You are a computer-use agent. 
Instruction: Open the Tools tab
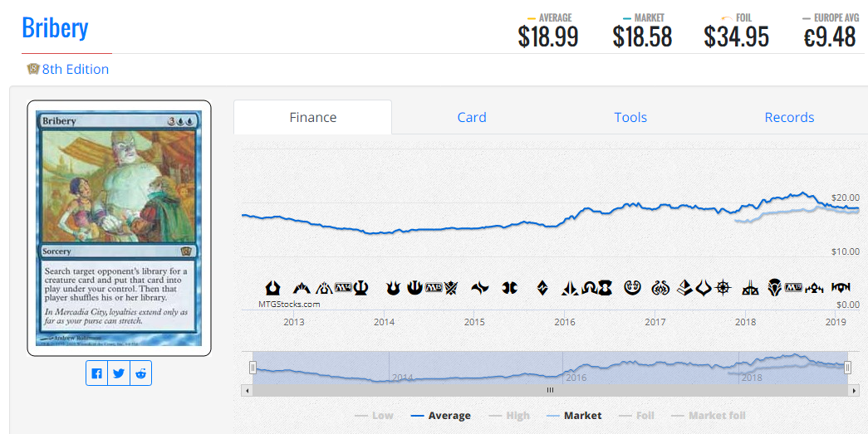point(630,117)
